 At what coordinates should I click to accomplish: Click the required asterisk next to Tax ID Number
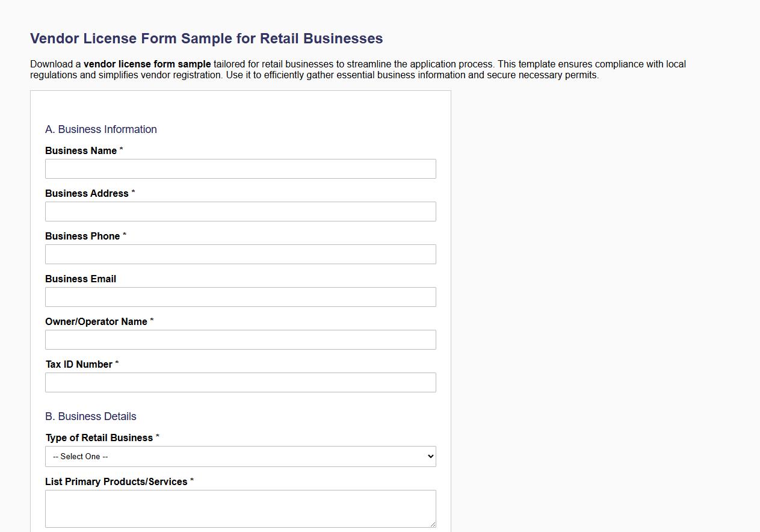118,364
